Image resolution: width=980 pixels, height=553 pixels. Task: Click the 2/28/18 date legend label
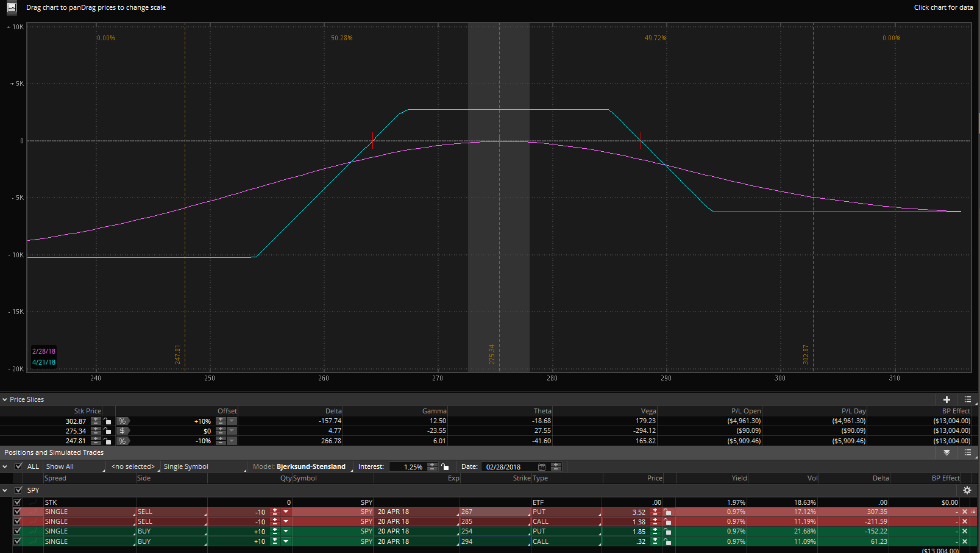[44, 351]
